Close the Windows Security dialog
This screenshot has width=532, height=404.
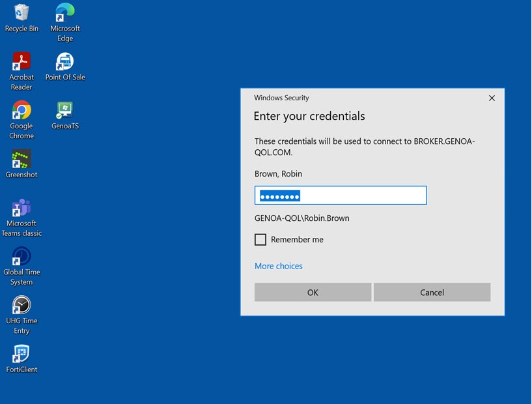[x=492, y=98]
